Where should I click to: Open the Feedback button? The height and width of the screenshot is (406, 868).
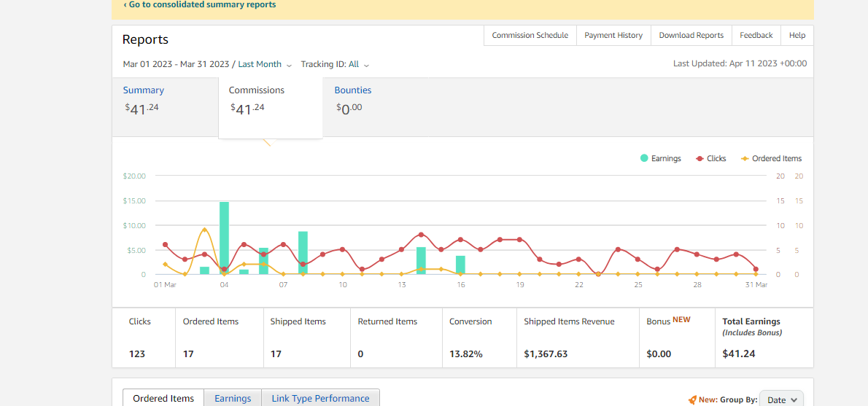(x=756, y=36)
